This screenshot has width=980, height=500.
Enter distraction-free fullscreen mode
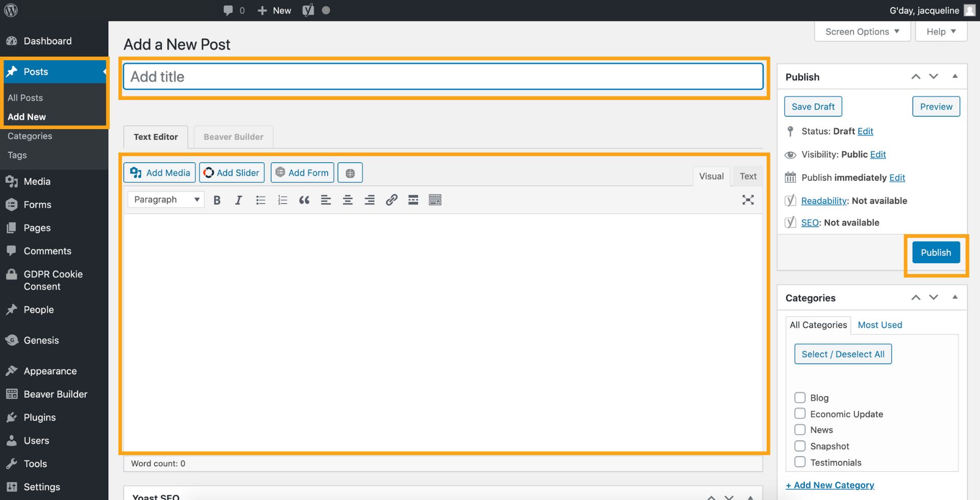(748, 200)
